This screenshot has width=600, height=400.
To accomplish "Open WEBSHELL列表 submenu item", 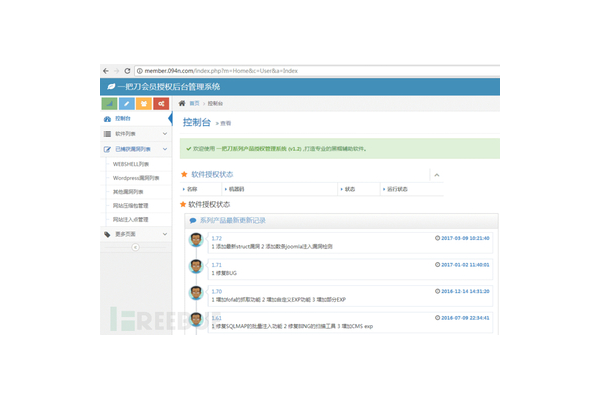I will [131, 164].
